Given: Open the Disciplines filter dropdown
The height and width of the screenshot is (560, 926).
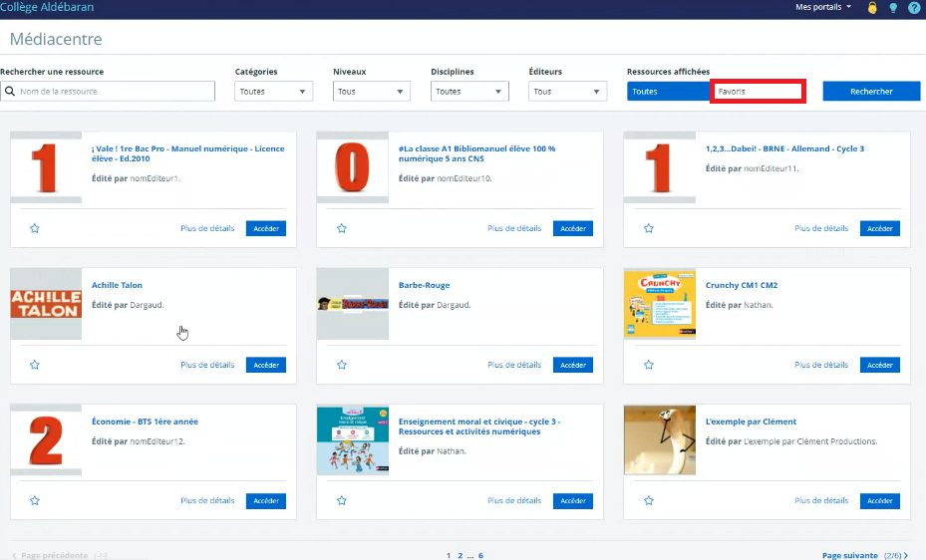Looking at the screenshot, I should (x=468, y=92).
